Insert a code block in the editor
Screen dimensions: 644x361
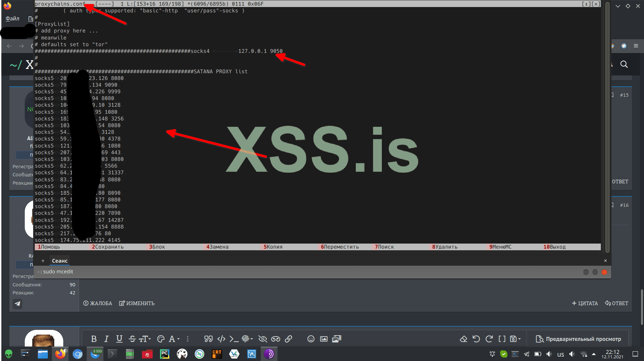(x=221, y=339)
